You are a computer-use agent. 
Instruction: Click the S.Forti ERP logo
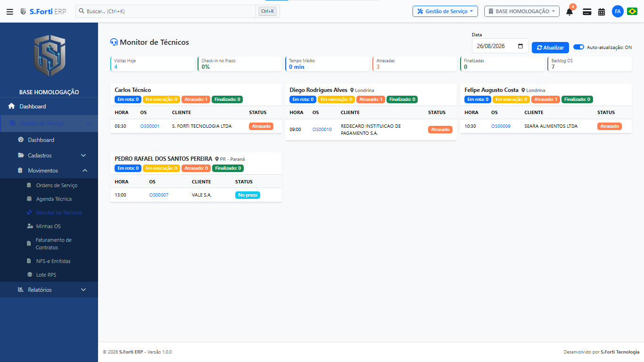[x=43, y=11]
